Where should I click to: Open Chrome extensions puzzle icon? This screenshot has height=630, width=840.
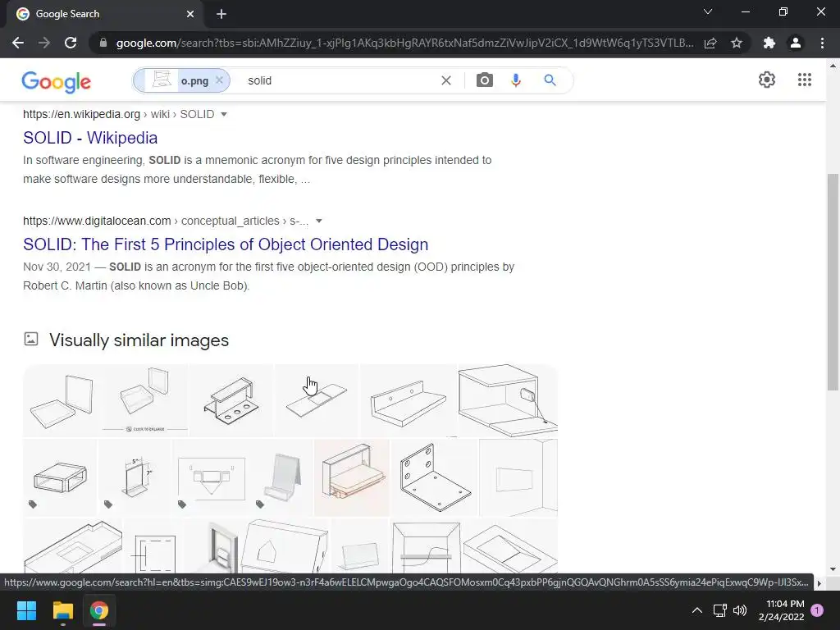tap(769, 43)
